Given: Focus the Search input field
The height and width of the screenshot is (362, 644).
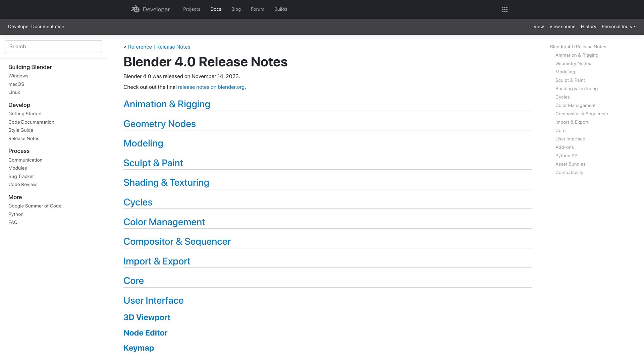Looking at the screenshot, I should point(53,47).
